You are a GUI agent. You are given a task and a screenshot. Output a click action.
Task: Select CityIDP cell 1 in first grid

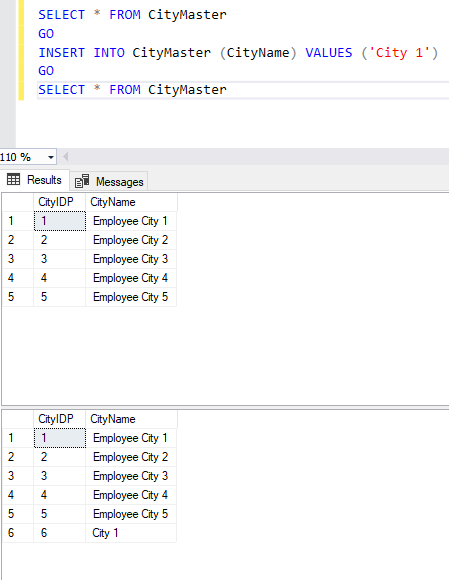click(60, 221)
